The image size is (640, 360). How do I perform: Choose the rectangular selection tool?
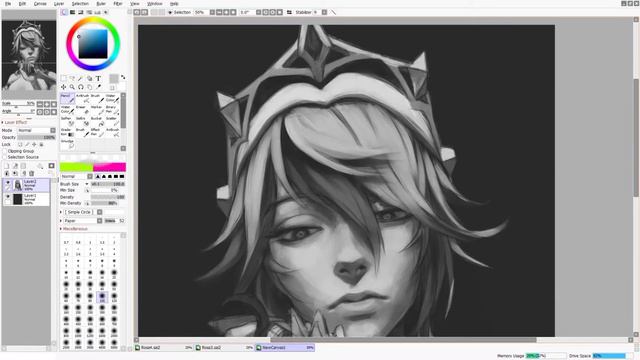coord(64,78)
